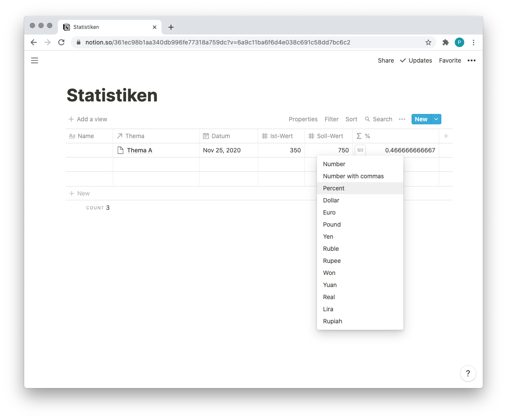Click the blue New button

(421, 119)
